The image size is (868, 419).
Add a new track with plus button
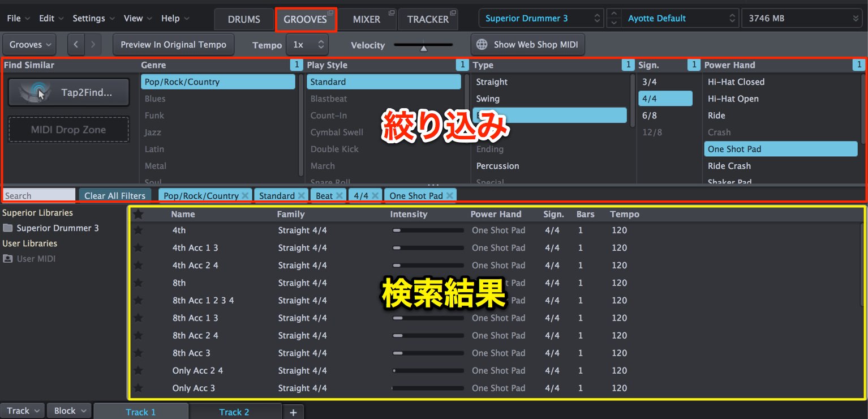pyautogui.click(x=293, y=412)
